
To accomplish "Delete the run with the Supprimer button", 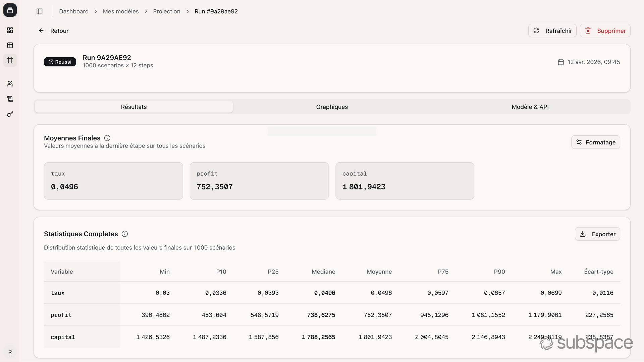I will coord(605,31).
